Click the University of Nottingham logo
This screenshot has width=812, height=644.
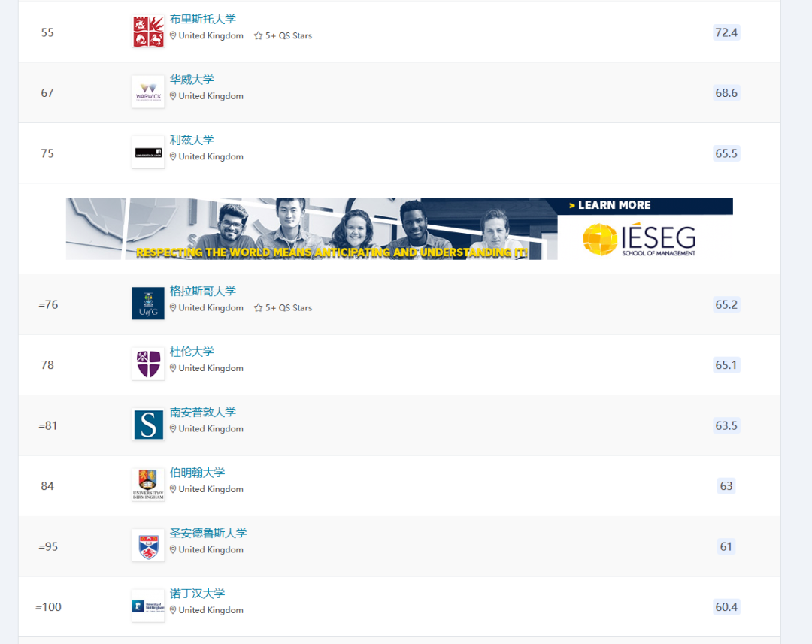[148, 606]
